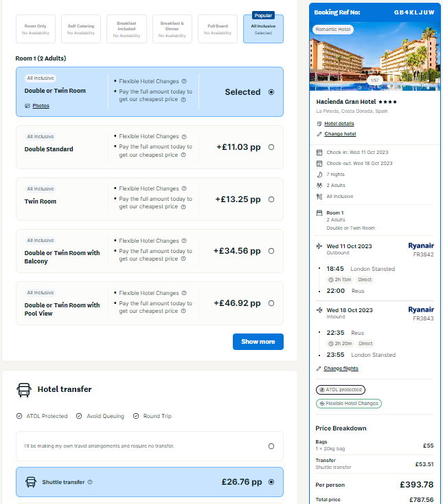Click pencil icon beside Change hotel

click(x=319, y=134)
